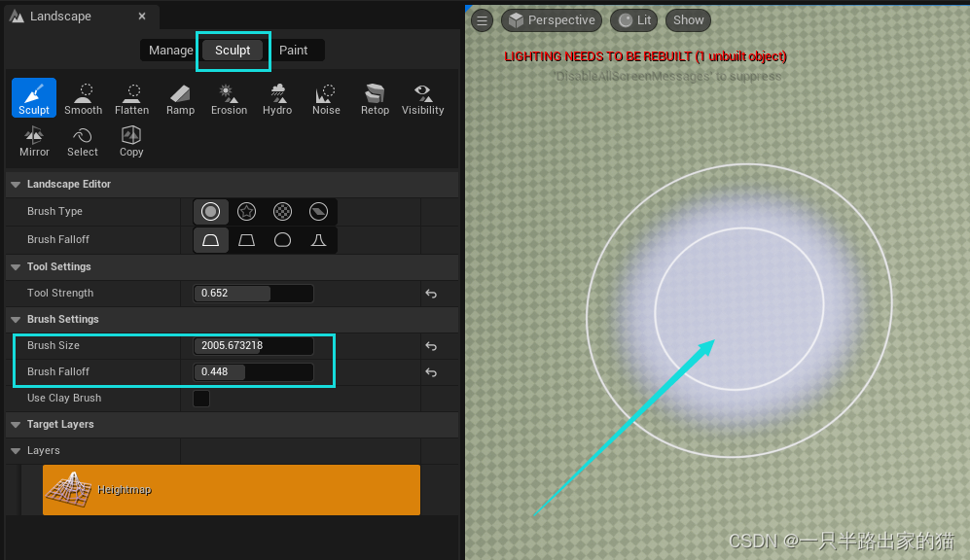Switch to the Sculpt mode tab
This screenshot has width=970, height=560.
(233, 50)
